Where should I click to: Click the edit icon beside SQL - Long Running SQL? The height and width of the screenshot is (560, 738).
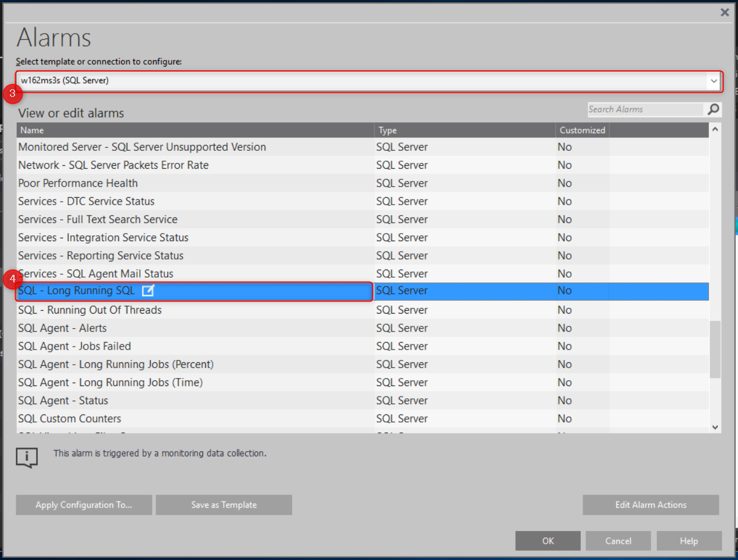point(148,290)
